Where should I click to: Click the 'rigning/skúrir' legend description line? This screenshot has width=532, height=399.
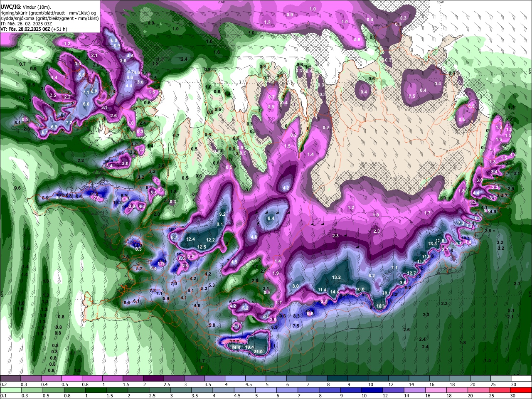coord(48,13)
